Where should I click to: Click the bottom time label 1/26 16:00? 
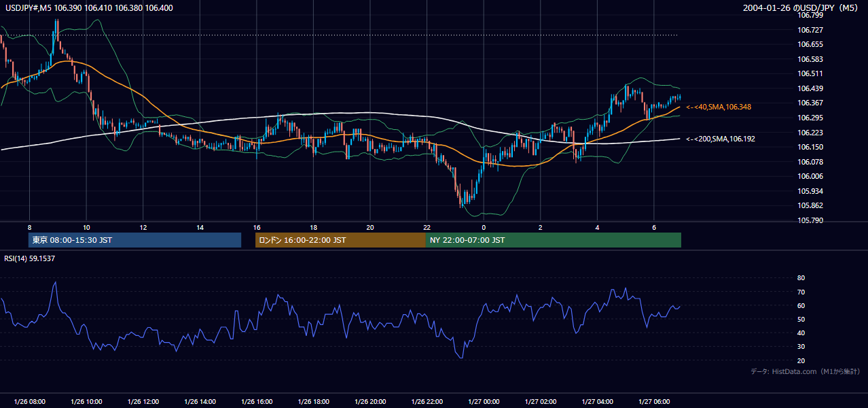256,402
